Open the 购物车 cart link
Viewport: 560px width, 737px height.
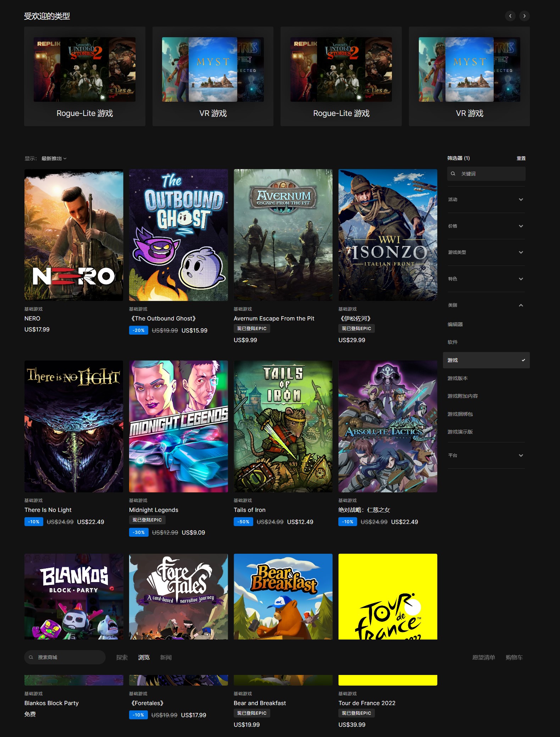pos(514,658)
